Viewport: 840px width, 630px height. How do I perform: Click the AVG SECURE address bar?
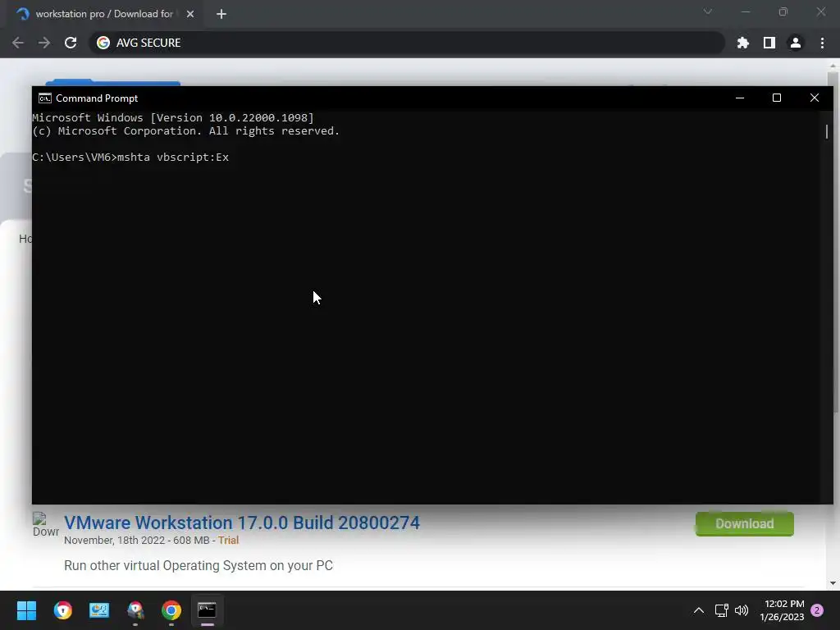pos(407,43)
